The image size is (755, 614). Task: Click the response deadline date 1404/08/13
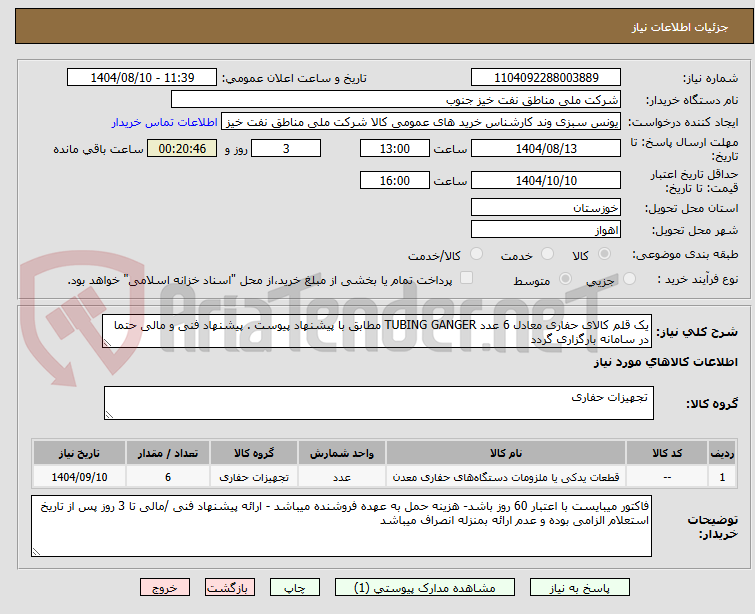546,148
